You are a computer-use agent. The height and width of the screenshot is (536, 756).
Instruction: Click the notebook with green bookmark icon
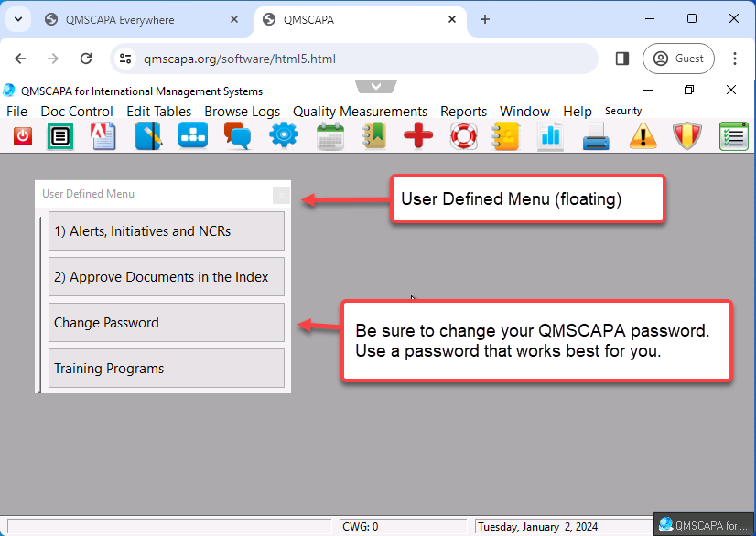[x=374, y=136]
